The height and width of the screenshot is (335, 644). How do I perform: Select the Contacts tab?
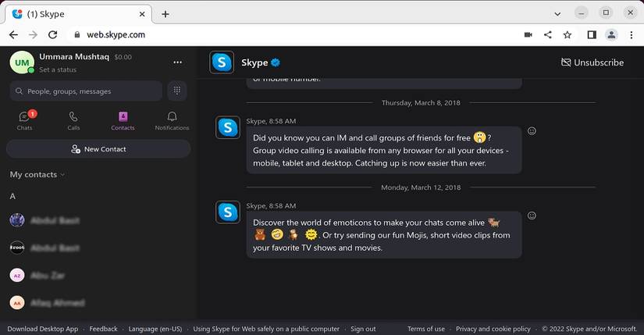pyautogui.click(x=123, y=121)
